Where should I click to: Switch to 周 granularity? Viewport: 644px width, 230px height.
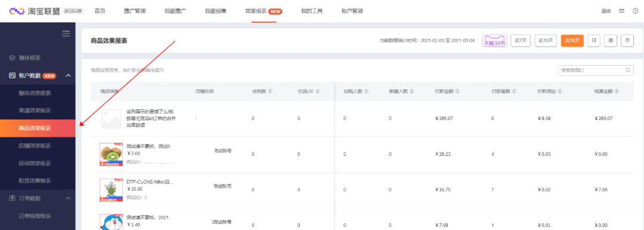coord(611,41)
